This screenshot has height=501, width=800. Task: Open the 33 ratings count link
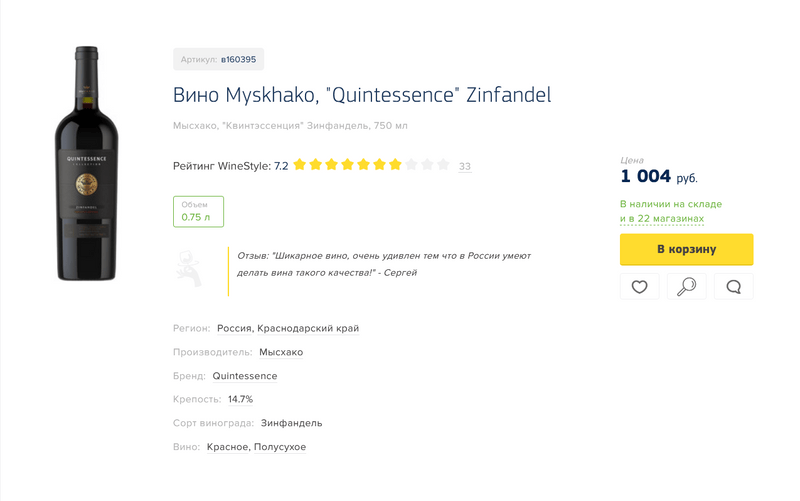465,166
